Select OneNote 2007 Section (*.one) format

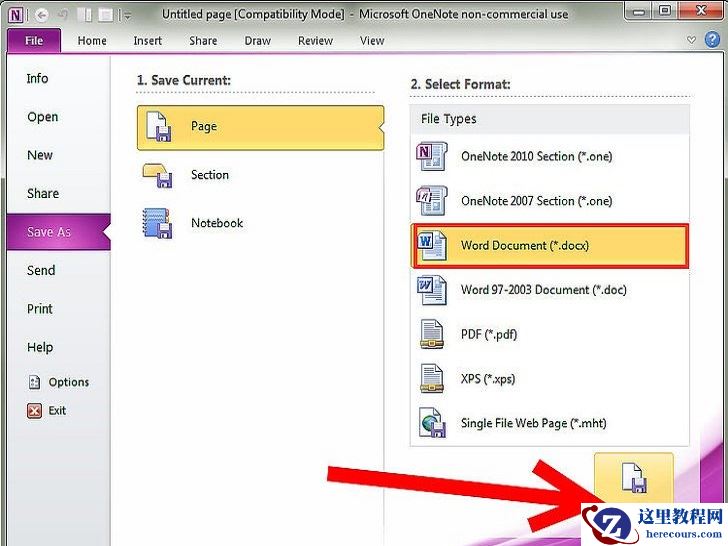pos(550,201)
